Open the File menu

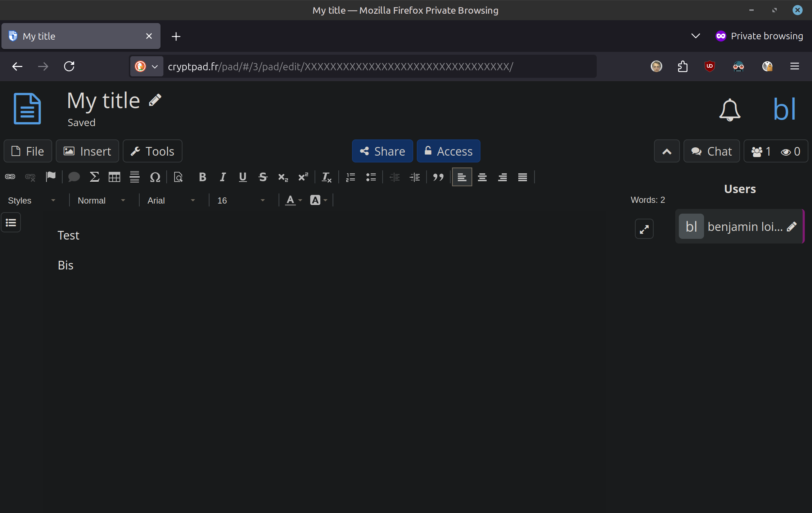(28, 151)
